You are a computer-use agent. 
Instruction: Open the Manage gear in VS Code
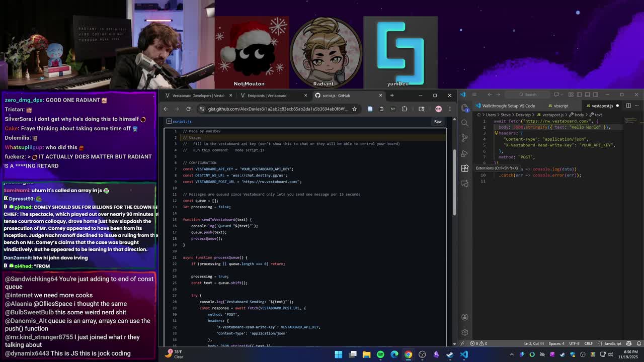[465, 332]
